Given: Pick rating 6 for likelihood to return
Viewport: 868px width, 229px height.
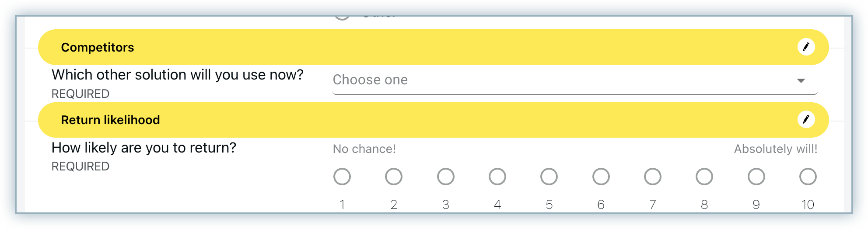Looking at the screenshot, I should 601,177.
